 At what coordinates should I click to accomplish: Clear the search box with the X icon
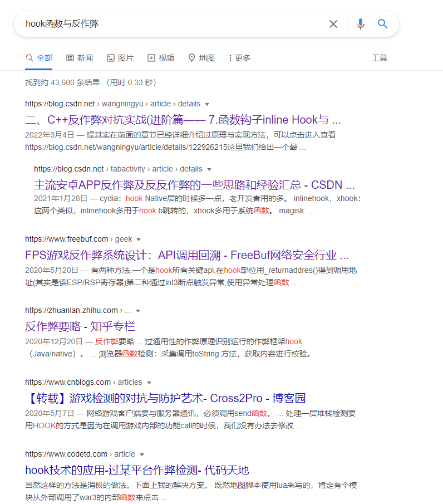[333, 24]
